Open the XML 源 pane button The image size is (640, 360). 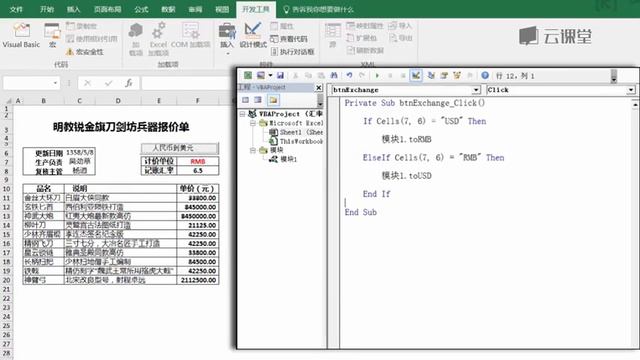click(x=333, y=36)
